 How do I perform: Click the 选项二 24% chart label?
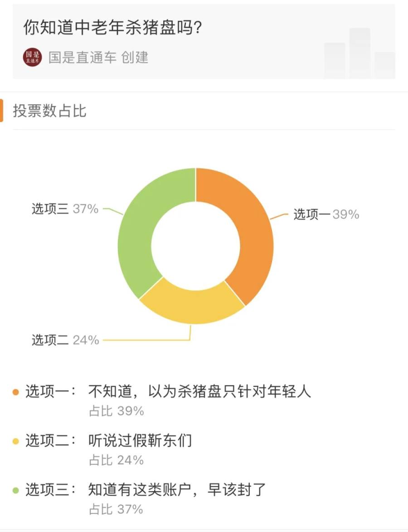click(65, 340)
